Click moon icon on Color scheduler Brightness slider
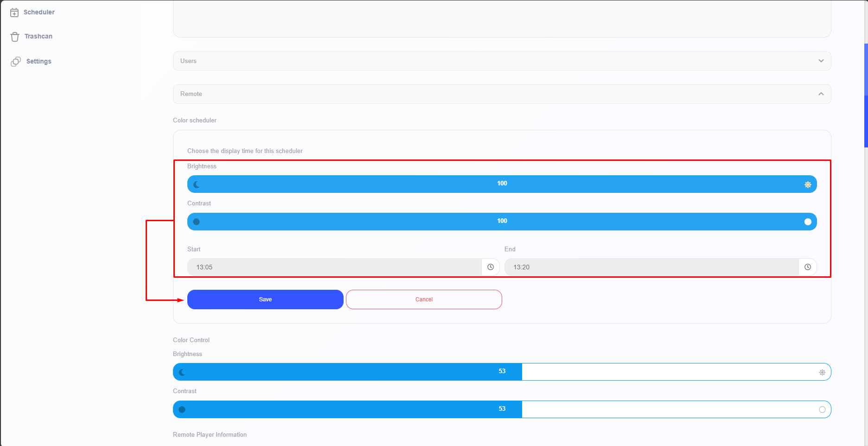This screenshot has width=868, height=446. click(197, 185)
